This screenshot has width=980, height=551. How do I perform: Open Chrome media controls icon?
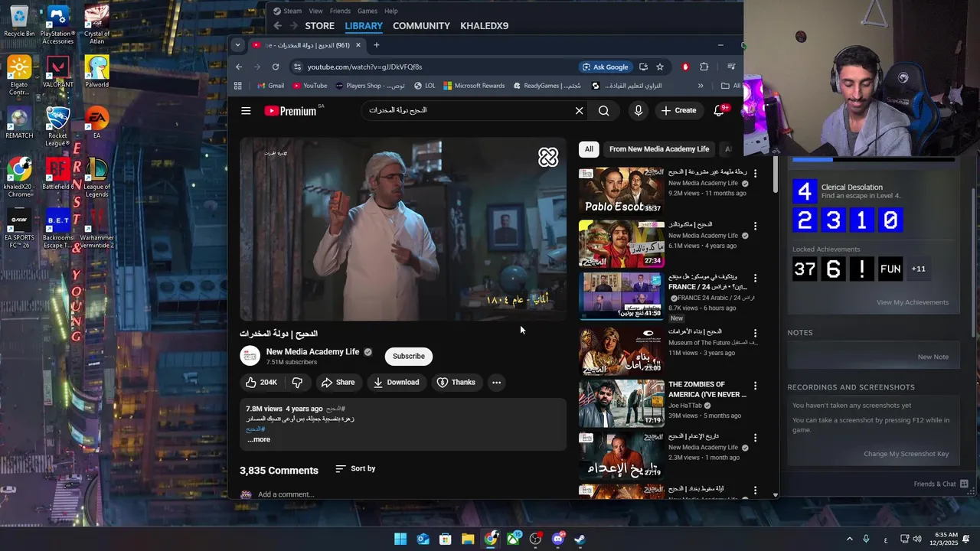pyautogui.click(x=731, y=67)
